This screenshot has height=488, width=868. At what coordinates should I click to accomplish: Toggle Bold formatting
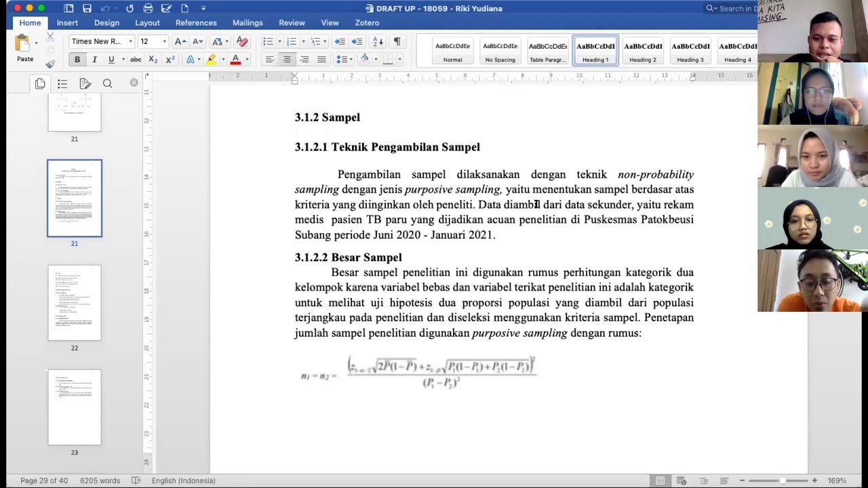click(x=77, y=60)
